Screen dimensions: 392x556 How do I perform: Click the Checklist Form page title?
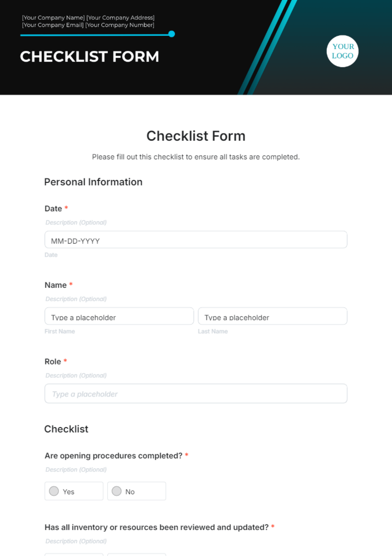coord(196,136)
